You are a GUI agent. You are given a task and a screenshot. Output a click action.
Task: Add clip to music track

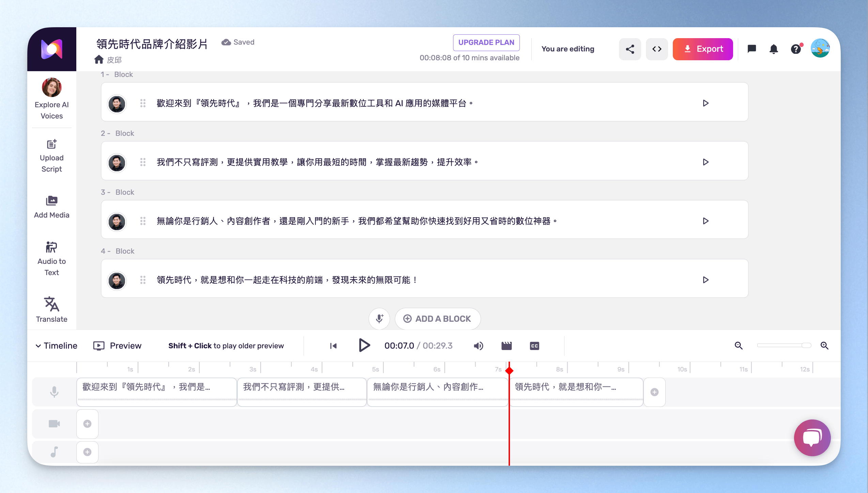click(x=88, y=452)
